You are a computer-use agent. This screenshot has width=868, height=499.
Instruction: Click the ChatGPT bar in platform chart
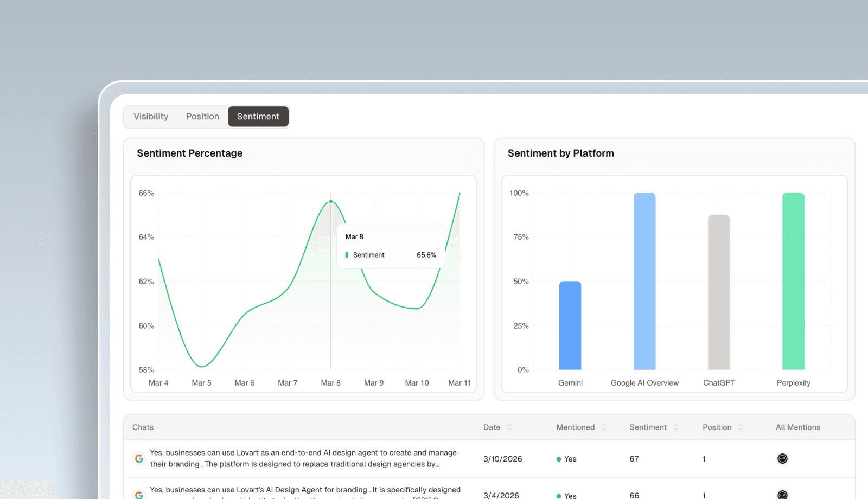719,292
